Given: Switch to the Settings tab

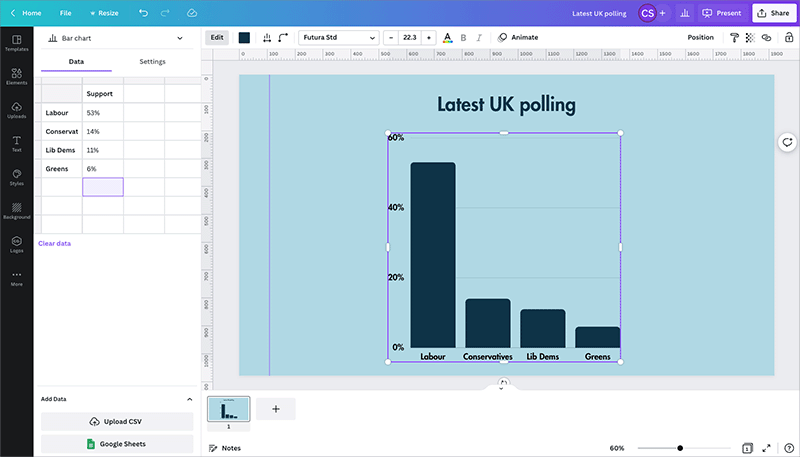Looking at the screenshot, I should point(153,61).
